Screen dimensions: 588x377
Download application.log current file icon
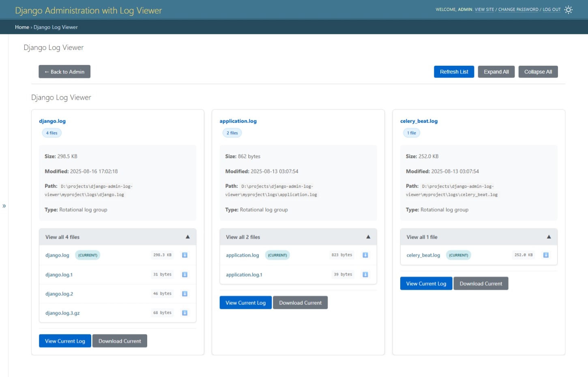click(365, 255)
